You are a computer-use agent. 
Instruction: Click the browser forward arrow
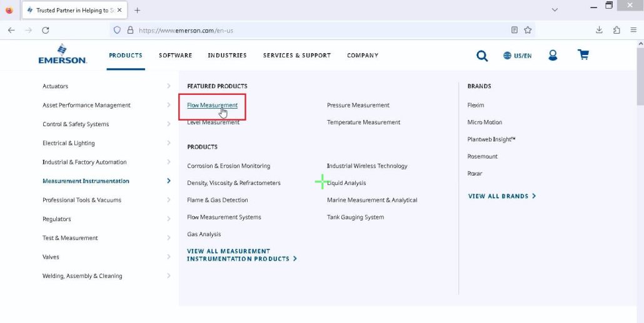point(28,30)
